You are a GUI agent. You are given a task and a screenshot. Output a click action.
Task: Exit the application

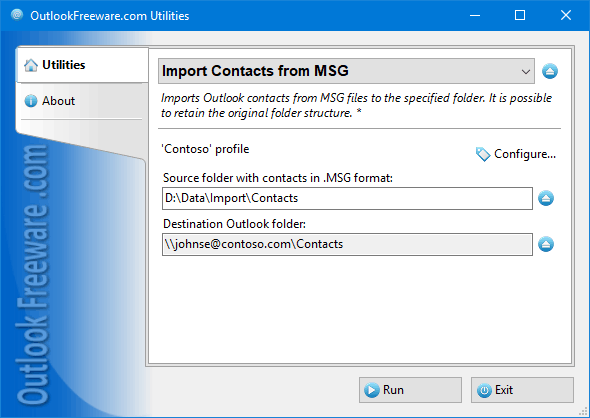522,390
